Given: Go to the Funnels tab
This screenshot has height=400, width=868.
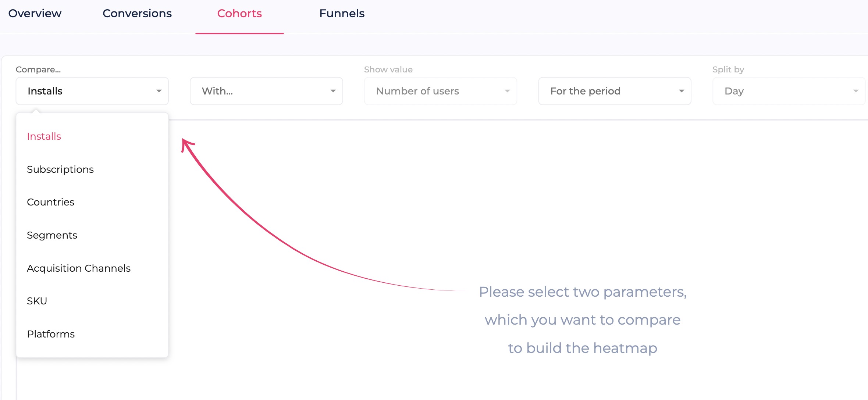Looking at the screenshot, I should pos(342,14).
